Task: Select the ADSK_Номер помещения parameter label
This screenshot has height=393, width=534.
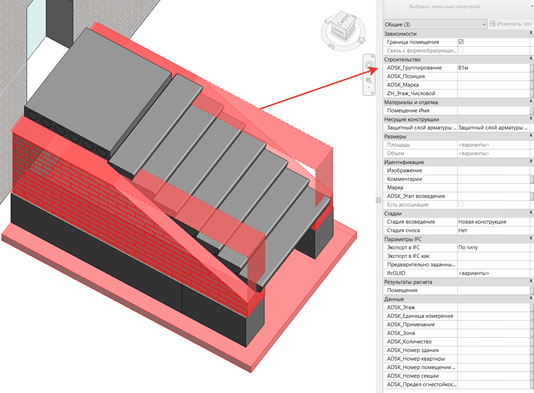Action: pos(421,367)
